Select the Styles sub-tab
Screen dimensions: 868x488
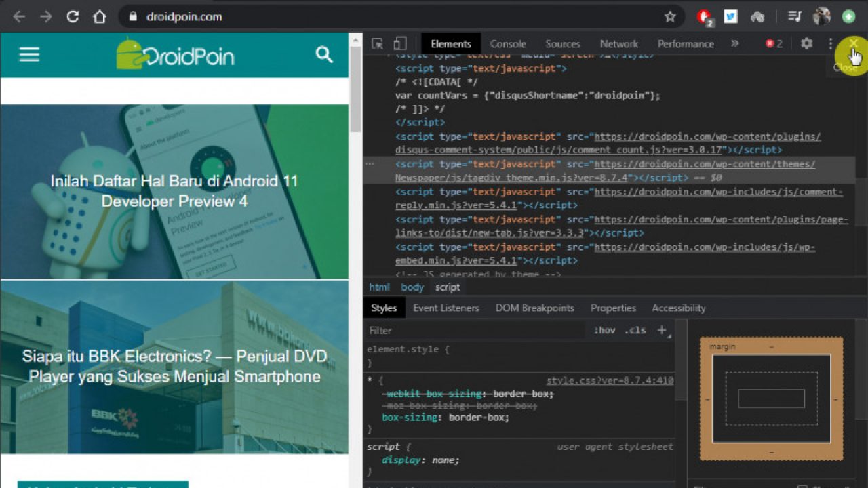coord(384,308)
